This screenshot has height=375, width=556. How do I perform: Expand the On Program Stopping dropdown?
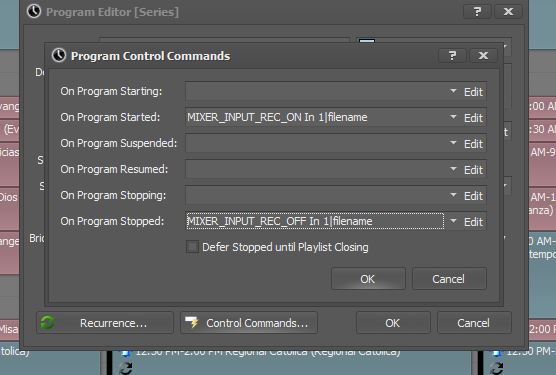coord(453,195)
